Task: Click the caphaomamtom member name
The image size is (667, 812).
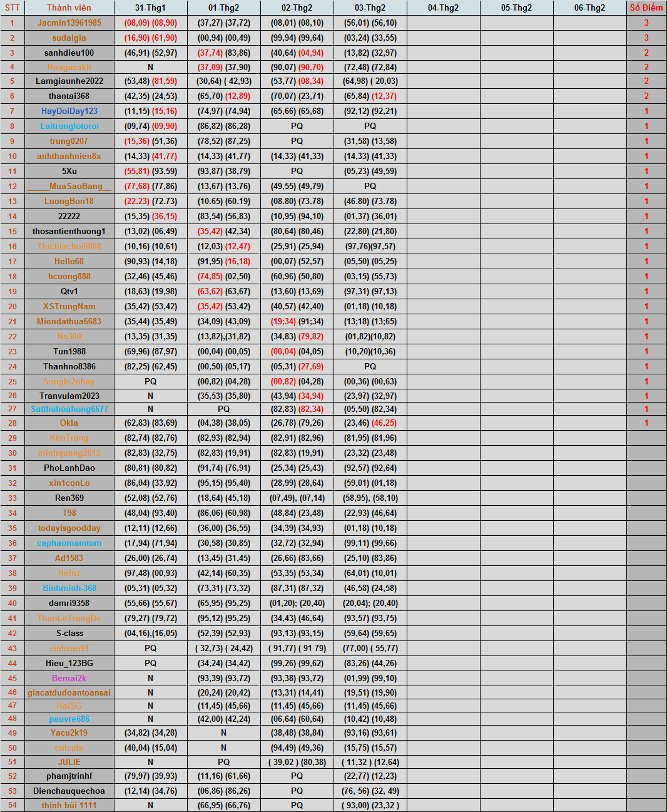Action: (x=69, y=543)
